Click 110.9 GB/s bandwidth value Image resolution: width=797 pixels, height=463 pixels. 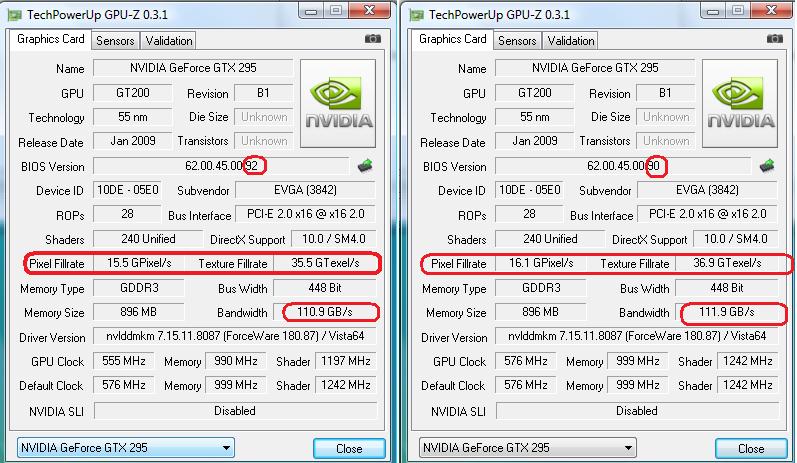click(x=325, y=312)
